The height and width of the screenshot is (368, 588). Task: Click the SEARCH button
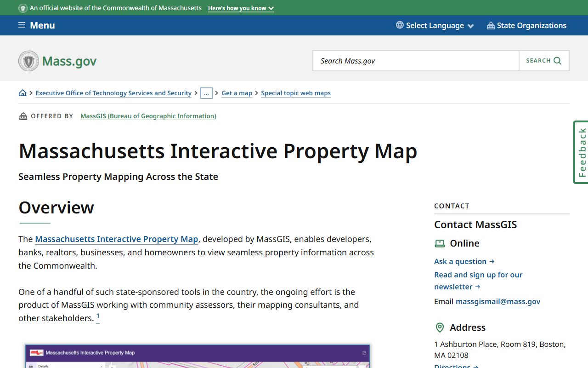click(544, 61)
